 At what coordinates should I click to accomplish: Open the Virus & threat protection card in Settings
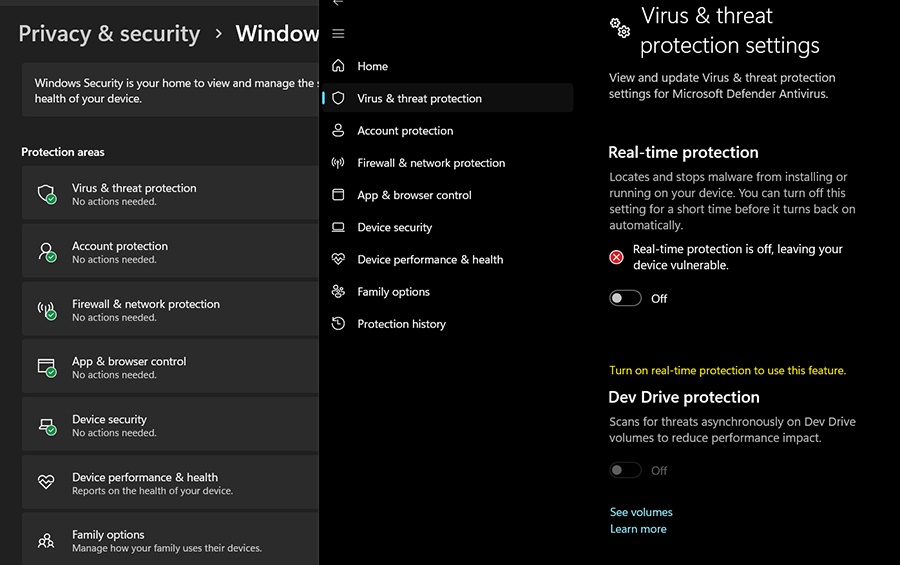170,194
